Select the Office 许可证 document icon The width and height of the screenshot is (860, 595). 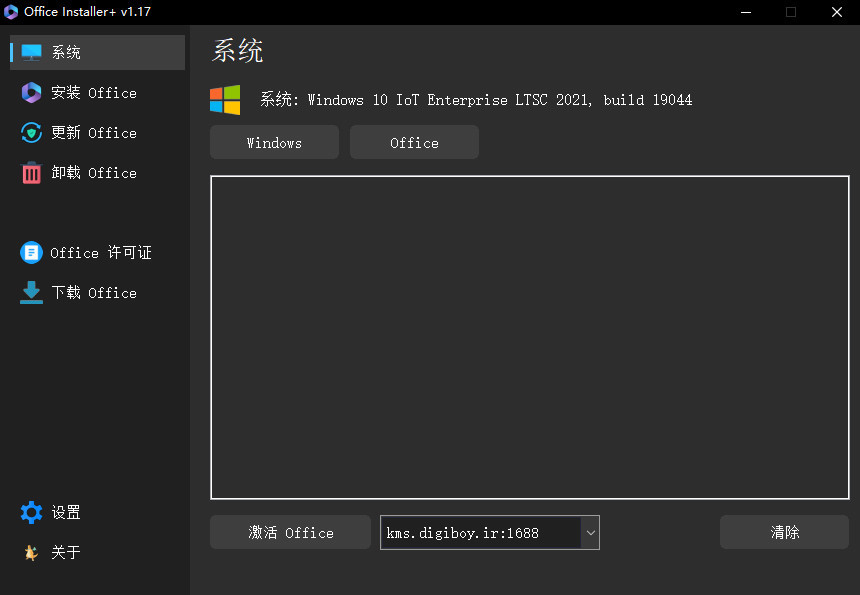(x=31, y=252)
